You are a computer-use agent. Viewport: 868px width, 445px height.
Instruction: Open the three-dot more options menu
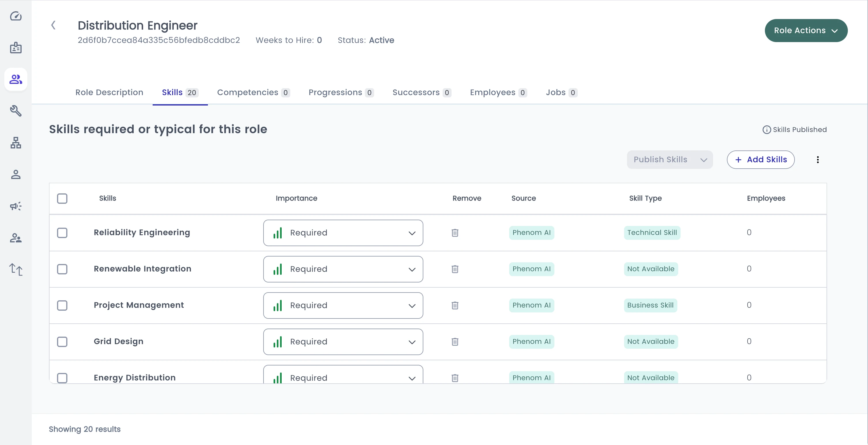[x=818, y=160]
